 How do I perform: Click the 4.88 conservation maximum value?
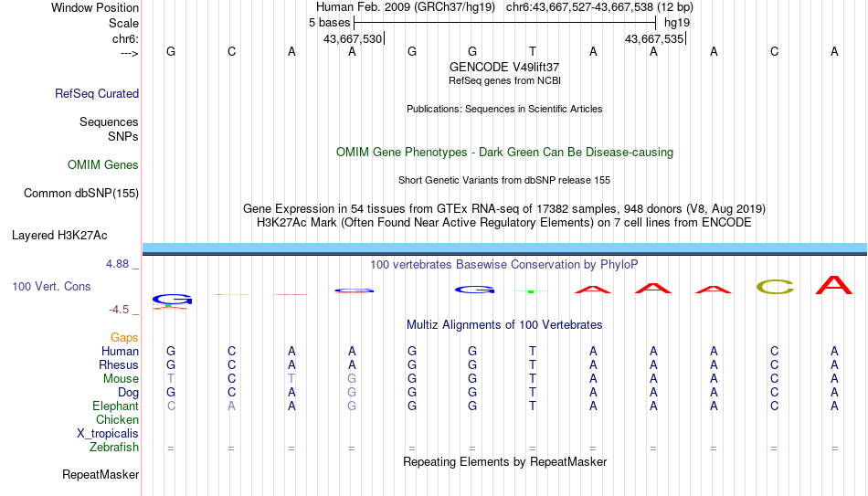(x=117, y=264)
